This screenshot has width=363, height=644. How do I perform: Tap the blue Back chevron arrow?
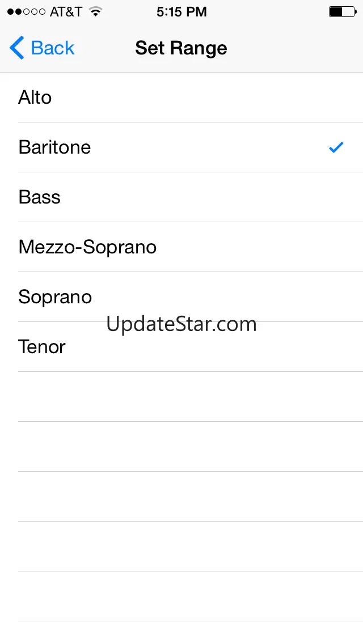[x=16, y=48]
